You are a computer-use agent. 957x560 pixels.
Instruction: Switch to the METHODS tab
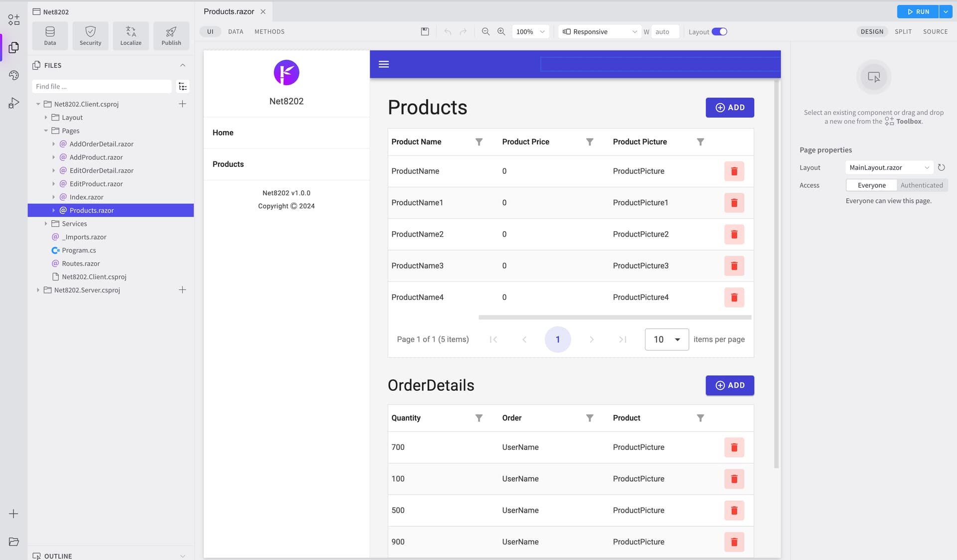[269, 31]
